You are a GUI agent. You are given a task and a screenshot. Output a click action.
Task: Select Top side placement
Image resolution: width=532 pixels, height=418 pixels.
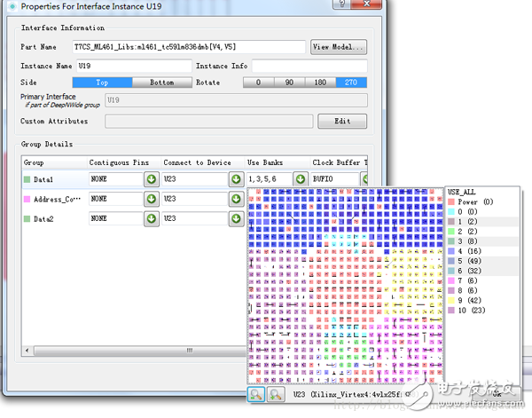click(102, 83)
